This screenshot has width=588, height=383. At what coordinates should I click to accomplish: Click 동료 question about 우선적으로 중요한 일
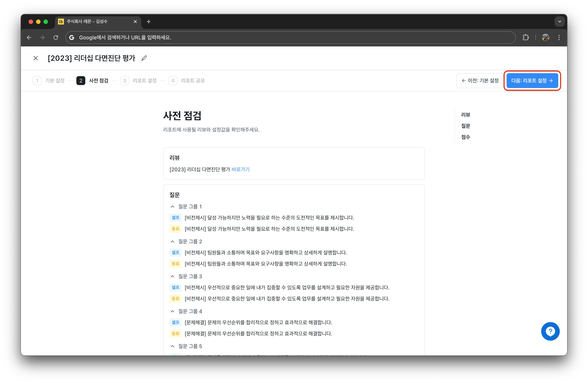287,298
